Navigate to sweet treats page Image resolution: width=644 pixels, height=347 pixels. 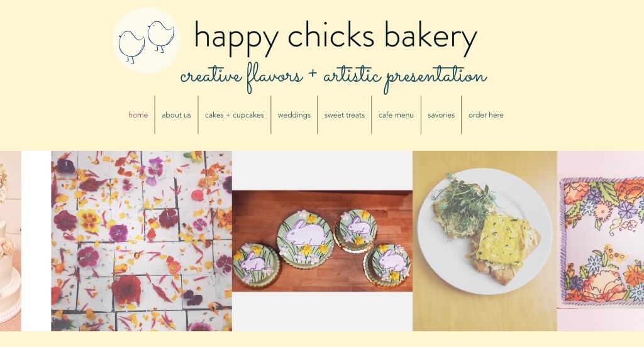(345, 115)
